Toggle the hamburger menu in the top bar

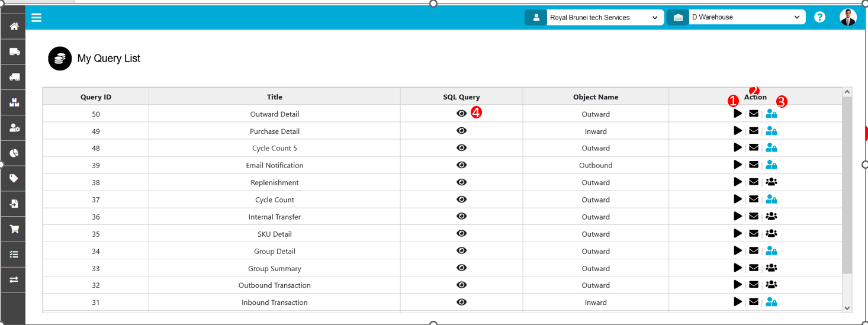coord(37,18)
